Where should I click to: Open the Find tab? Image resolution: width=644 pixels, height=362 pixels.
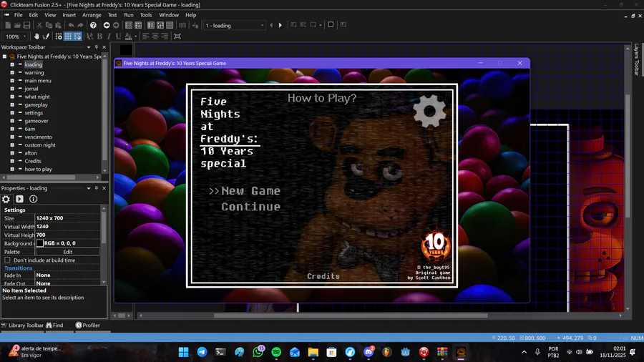54,325
